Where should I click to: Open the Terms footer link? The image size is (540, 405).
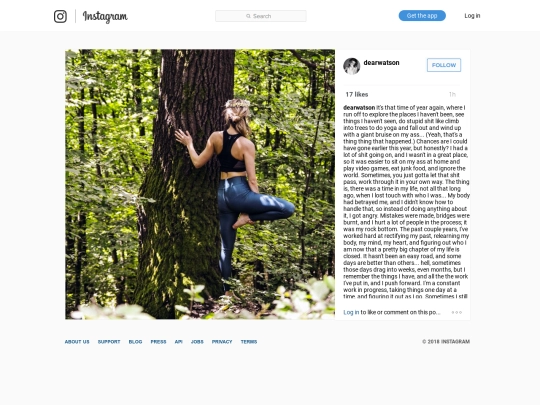point(249,342)
